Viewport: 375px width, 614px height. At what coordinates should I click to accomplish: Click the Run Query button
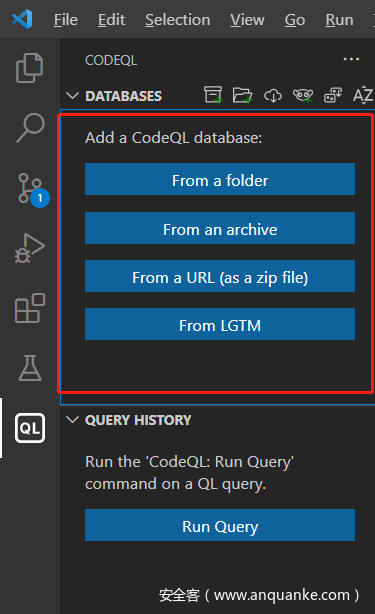(220, 525)
